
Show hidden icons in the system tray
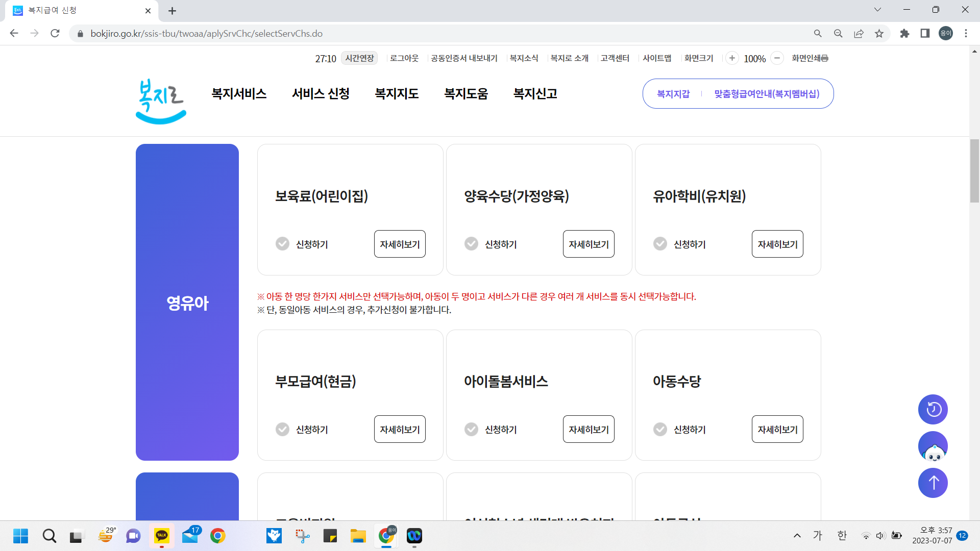[x=797, y=536]
